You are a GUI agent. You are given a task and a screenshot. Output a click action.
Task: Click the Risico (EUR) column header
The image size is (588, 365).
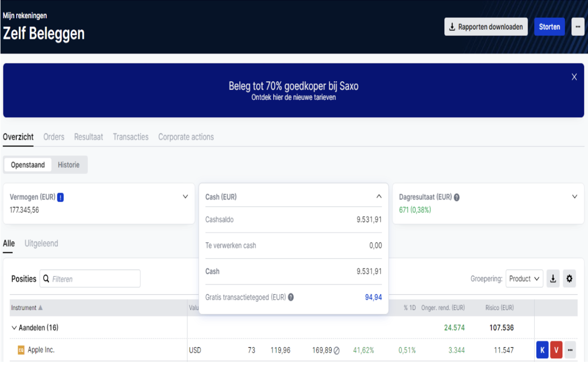[x=499, y=308]
